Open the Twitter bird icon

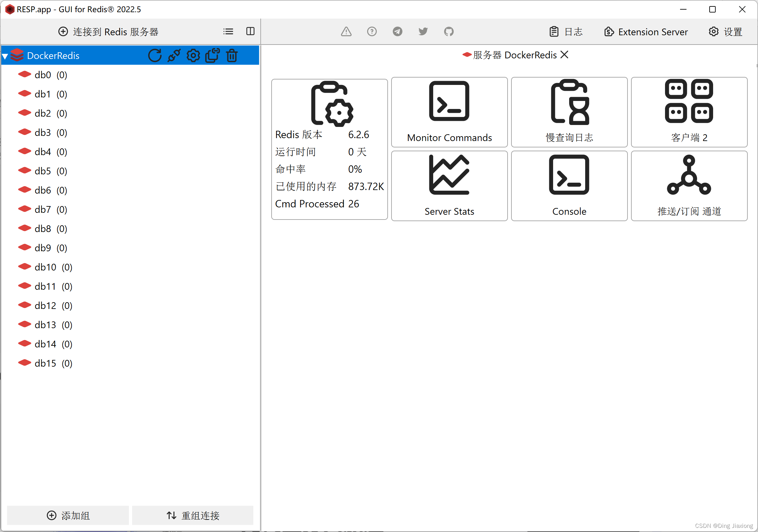tap(423, 32)
